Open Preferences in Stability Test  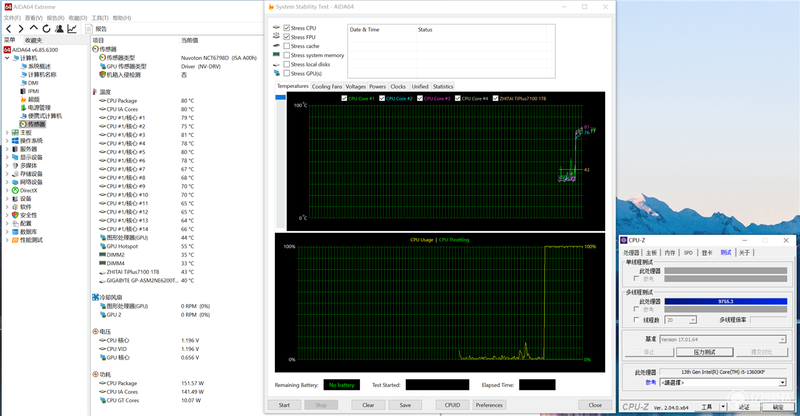(489, 405)
